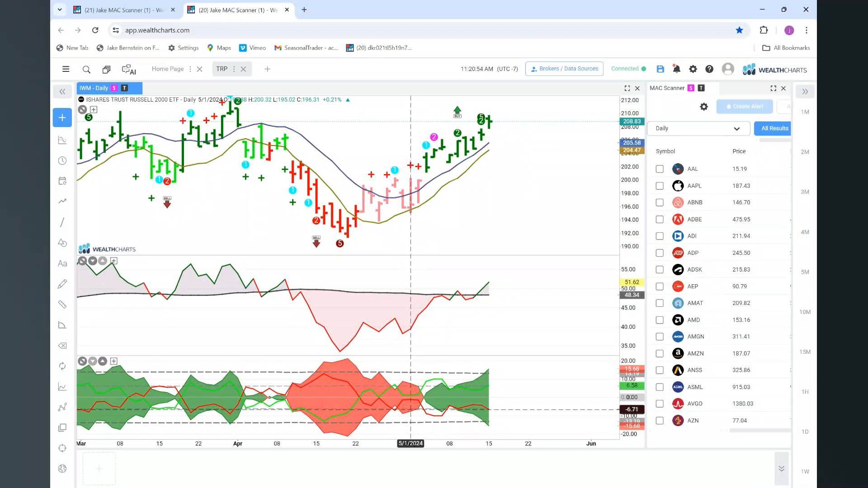This screenshot has width=868, height=488.
Task: Open the browser tab list dropdown
Action: pyautogui.click(x=59, y=9)
